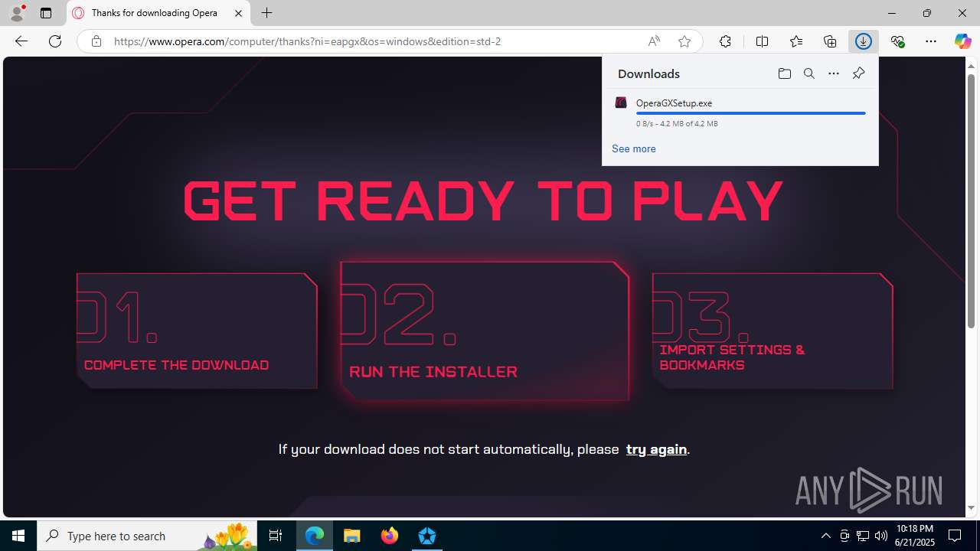Screen dimensions: 980x551
Task: Open the downloads folder
Action: tap(784, 73)
